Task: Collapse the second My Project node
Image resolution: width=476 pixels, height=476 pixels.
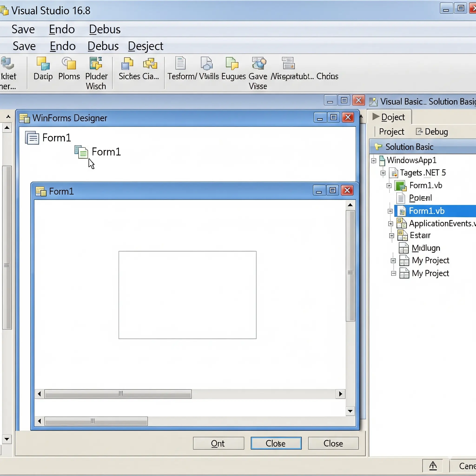Action: tap(393, 274)
